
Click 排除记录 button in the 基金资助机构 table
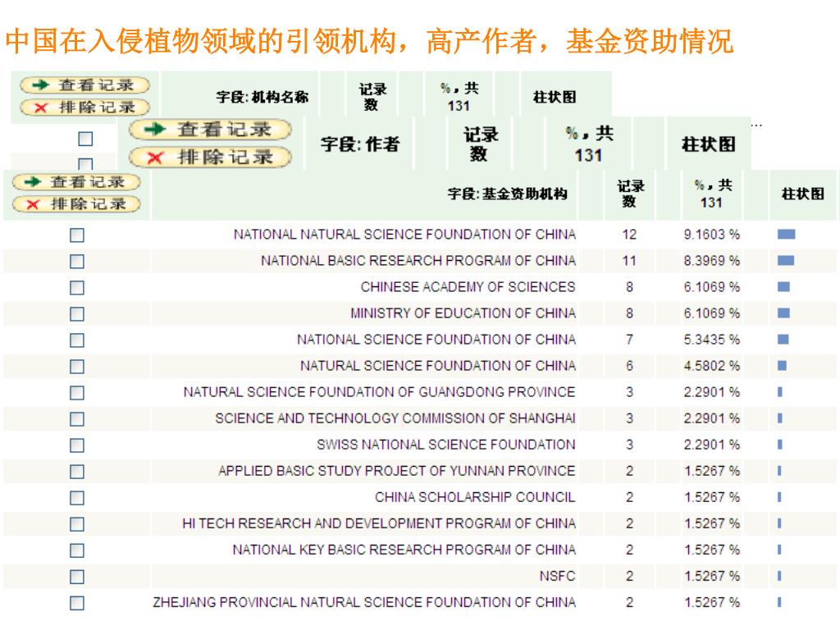tap(76, 204)
